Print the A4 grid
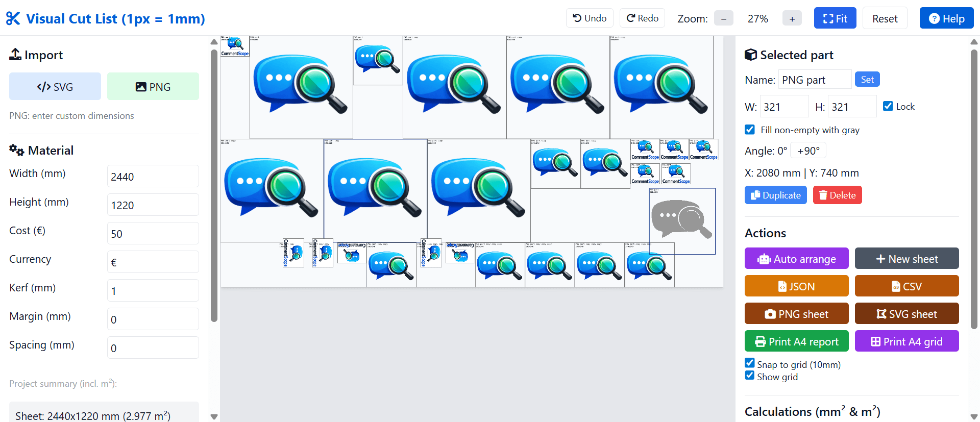The width and height of the screenshot is (980, 422). (907, 341)
